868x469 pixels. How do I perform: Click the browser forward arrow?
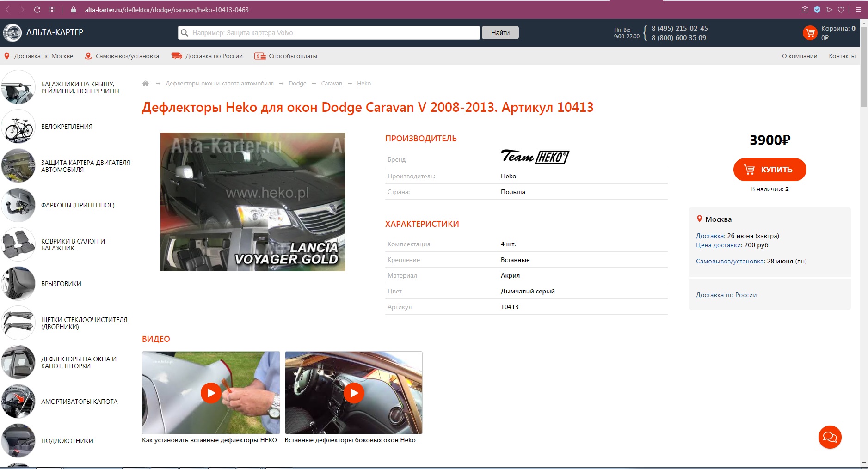(22, 10)
